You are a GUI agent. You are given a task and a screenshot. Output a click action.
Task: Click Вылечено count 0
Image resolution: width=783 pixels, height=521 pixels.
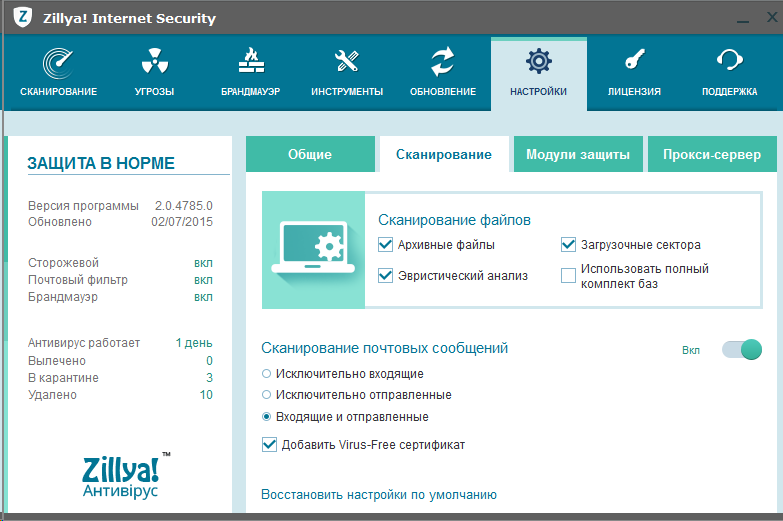pos(209,361)
